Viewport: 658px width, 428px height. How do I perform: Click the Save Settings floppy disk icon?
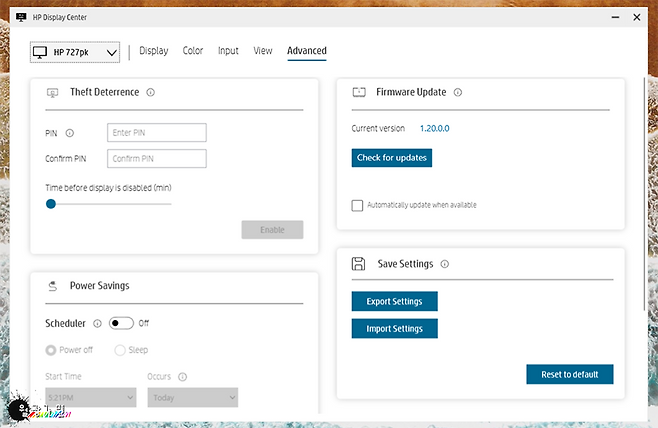[358, 264]
